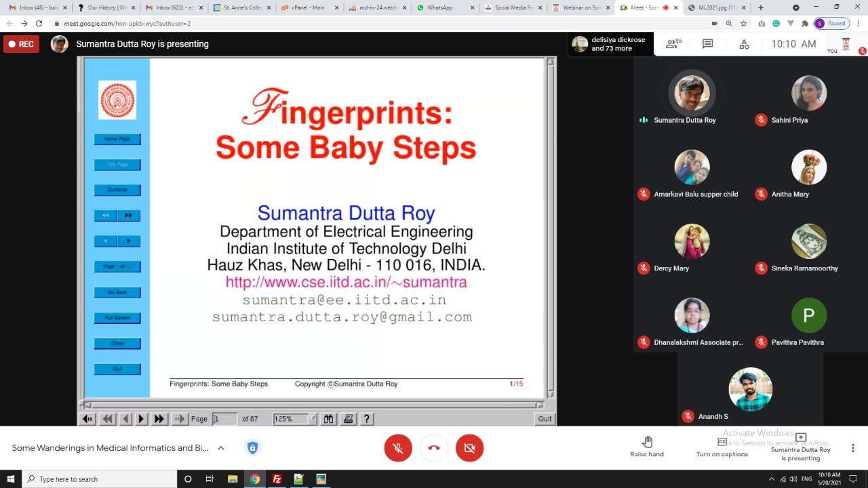The height and width of the screenshot is (488, 868).
Task: Click your own 'You' self-view thumbnail
Action: click(x=846, y=44)
